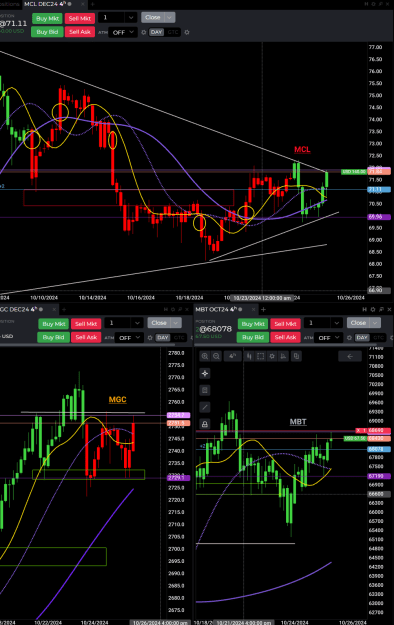394x625 pixels.
Task: Select the MGC DEC24 tab
Action: [18, 309]
